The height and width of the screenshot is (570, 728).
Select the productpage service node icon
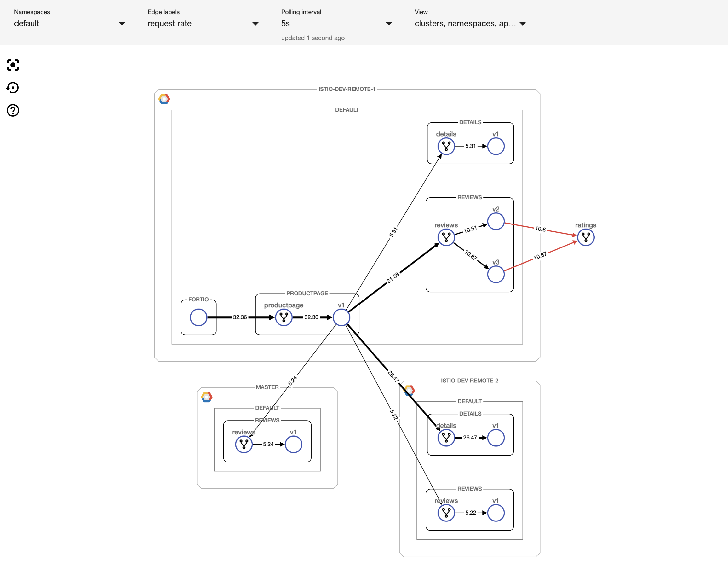[x=284, y=317]
